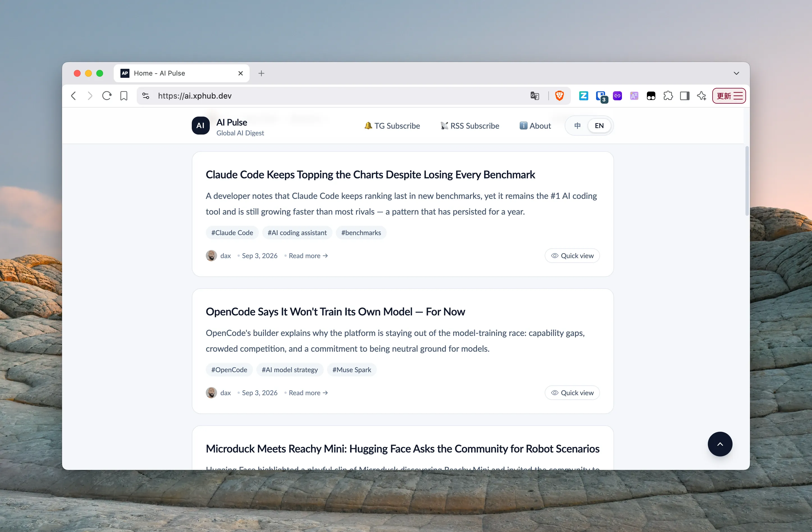Click the purple link extension icon
The image size is (812, 532).
coord(617,96)
